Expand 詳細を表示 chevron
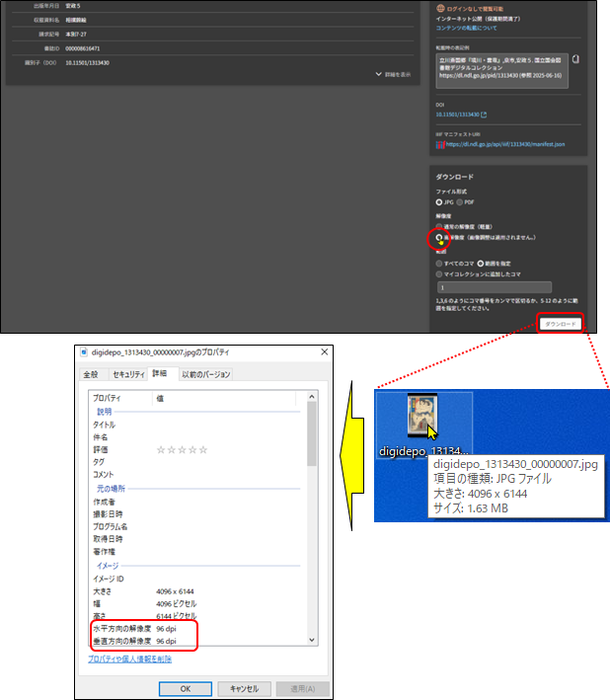The height and width of the screenshot is (700, 610). (379, 74)
